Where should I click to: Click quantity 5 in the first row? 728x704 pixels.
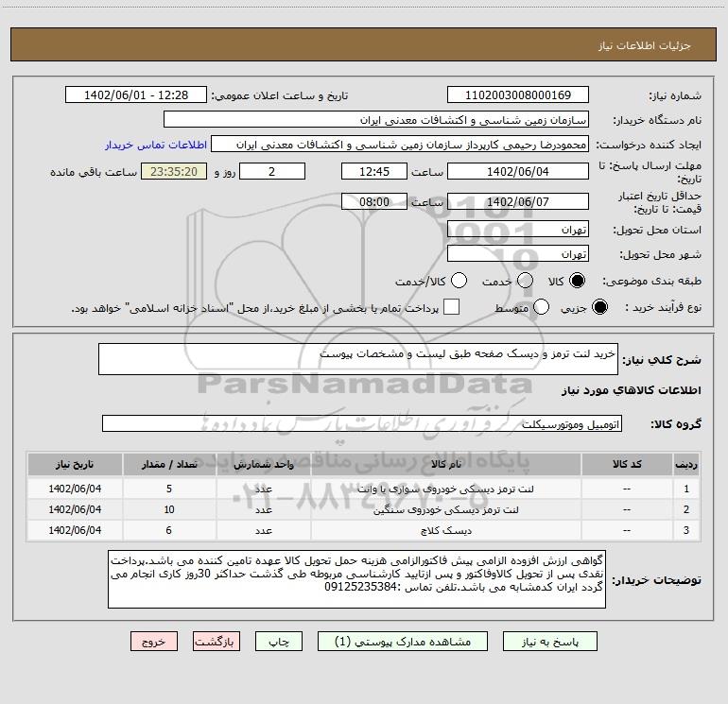(169, 489)
